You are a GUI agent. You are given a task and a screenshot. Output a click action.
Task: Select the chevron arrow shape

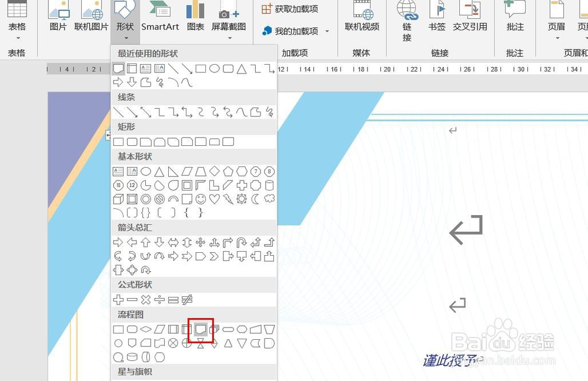(214, 256)
